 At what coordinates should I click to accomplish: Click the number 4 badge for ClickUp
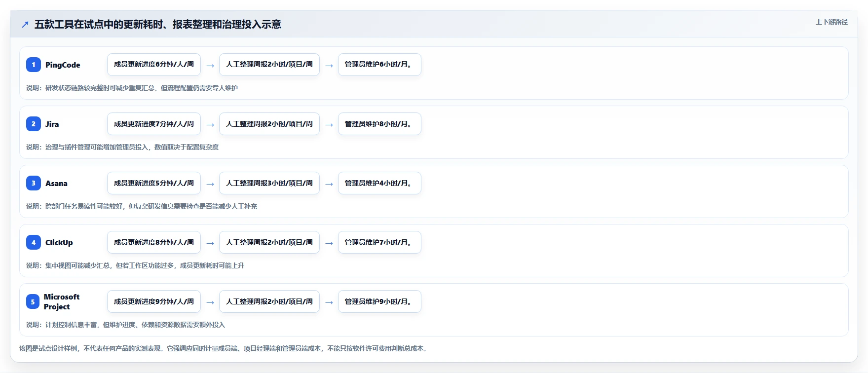pyautogui.click(x=34, y=242)
